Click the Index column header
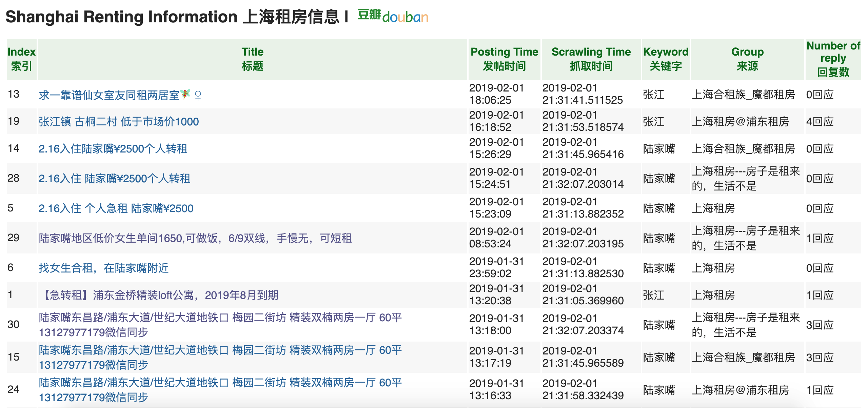868x408 pixels. 21,59
